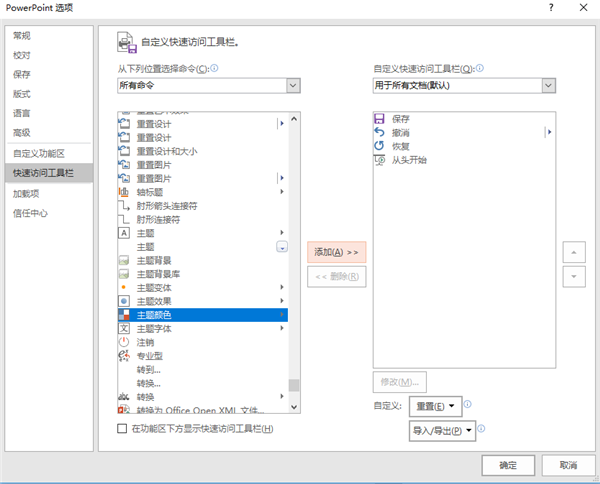The height and width of the screenshot is (484, 600).
Task: Click info icon next to 导入/导出 button
Action: (x=481, y=429)
